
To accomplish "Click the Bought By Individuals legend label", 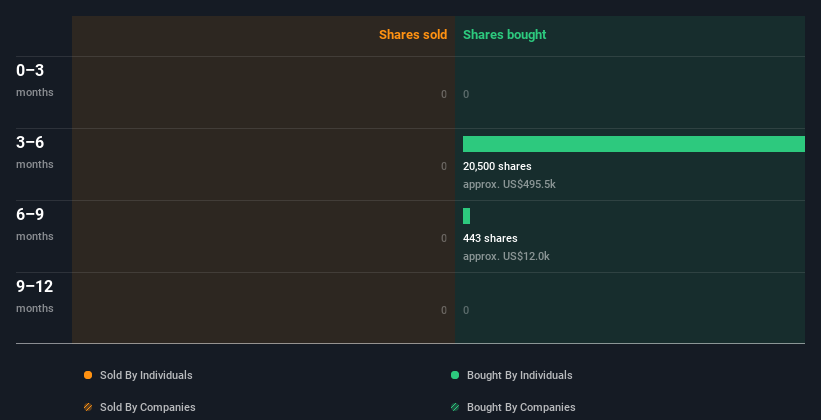I will (519, 375).
